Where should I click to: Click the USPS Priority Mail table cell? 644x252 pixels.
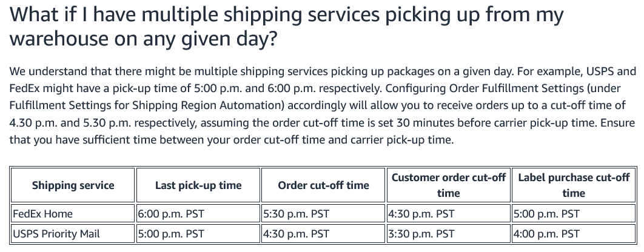[x=73, y=234]
